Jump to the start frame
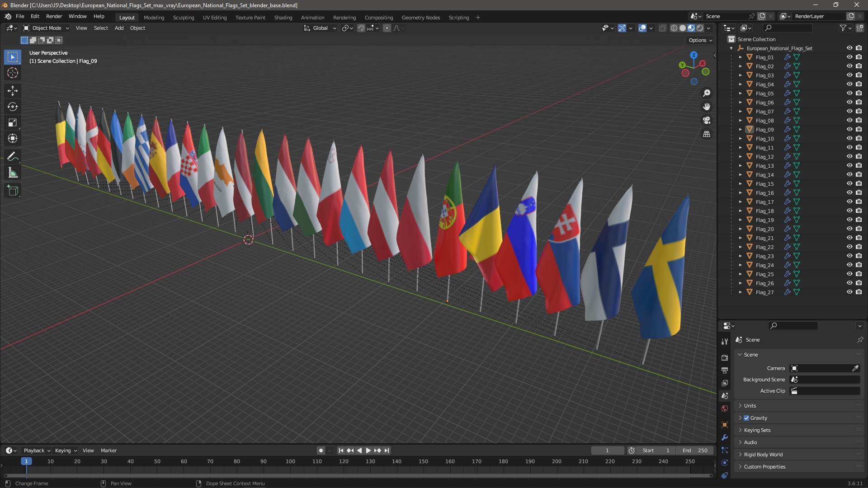This screenshot has width=868, height=488. (341, 450)
